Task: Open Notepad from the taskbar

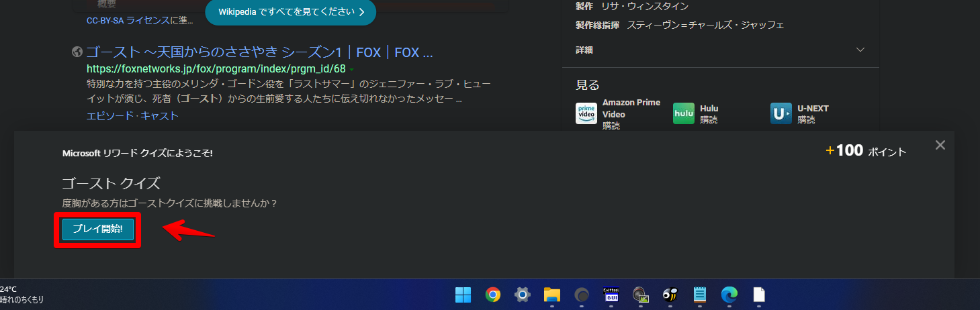Action: point(700,295)
